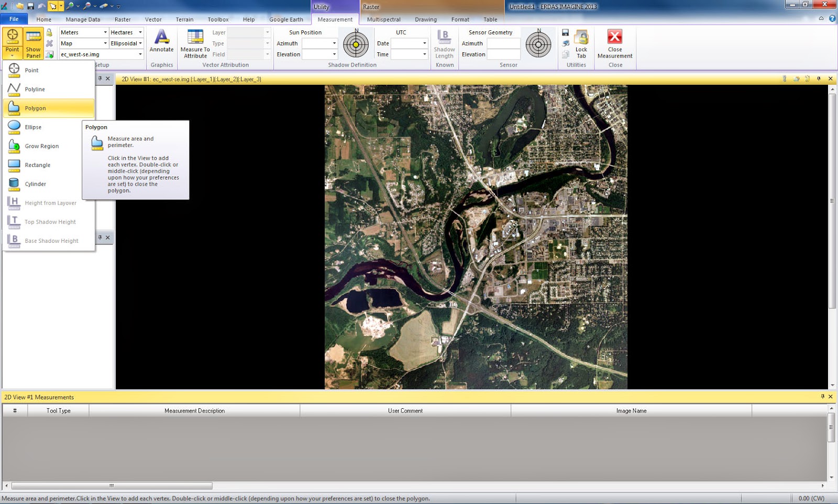
Task: Click the Lock Tab button in Utilities
Action: pyautogui.click(x=581, y=44)
